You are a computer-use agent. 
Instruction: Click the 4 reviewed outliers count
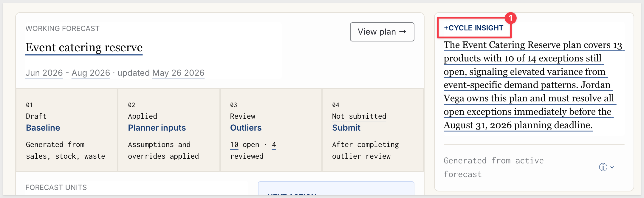click(x=274, y=145)
